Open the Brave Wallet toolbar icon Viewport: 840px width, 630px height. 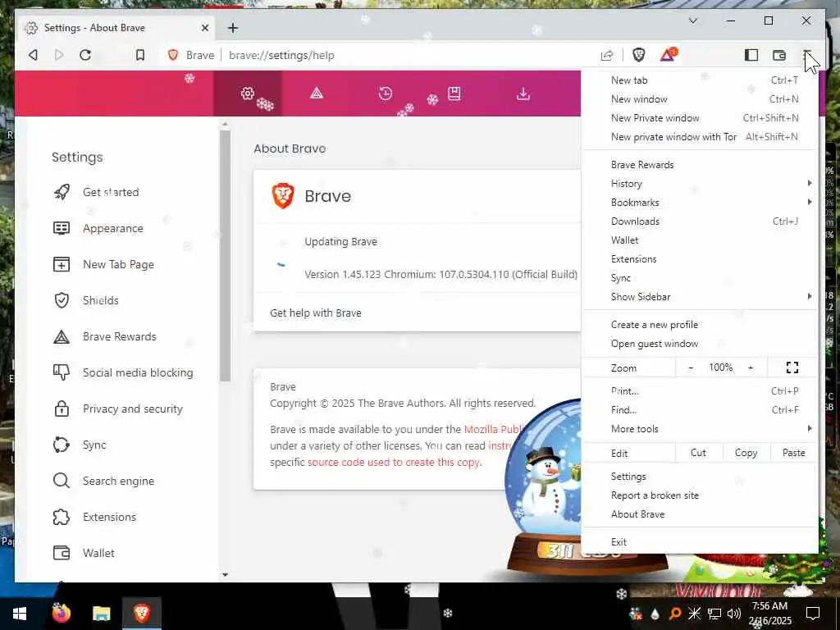pos(779,55)
